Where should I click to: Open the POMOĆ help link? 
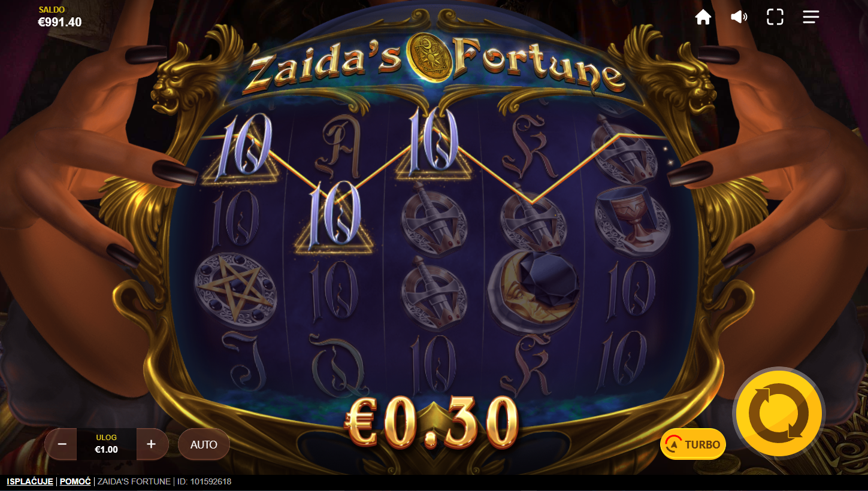pyautogui.click(x=75, y=481)
